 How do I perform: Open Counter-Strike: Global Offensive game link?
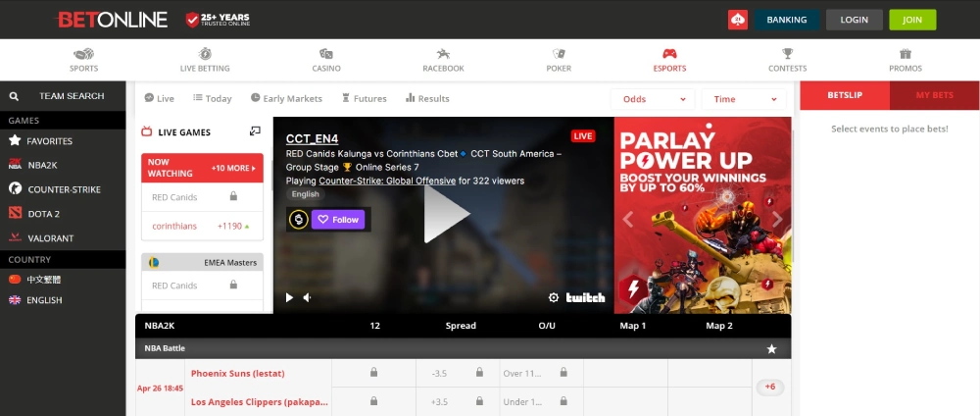387,181
